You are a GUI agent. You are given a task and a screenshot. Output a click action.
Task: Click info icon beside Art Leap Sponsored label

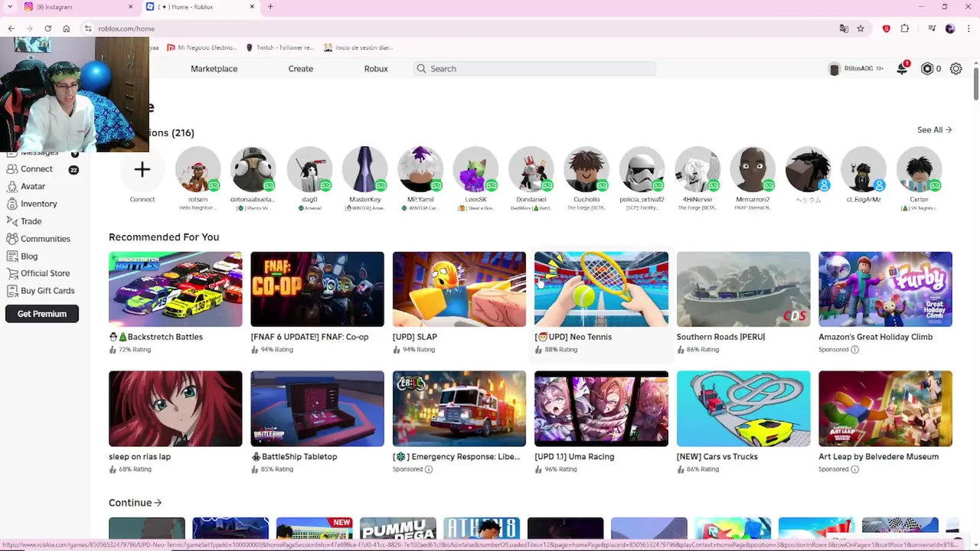[855, 469]
